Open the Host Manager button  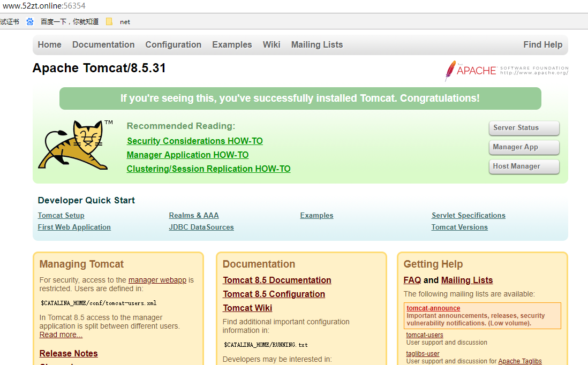tap(524, 166)
